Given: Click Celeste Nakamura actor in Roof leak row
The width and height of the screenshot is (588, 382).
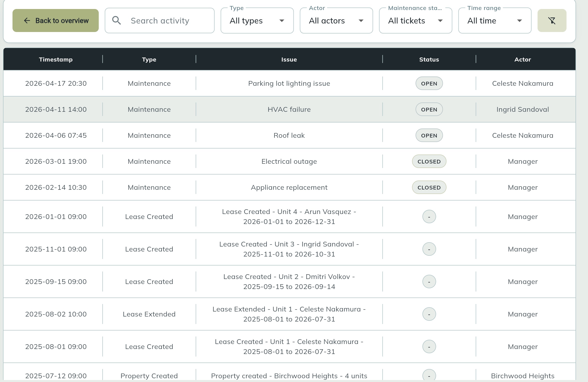Looking at the screenshot, I should coord(523,135).
